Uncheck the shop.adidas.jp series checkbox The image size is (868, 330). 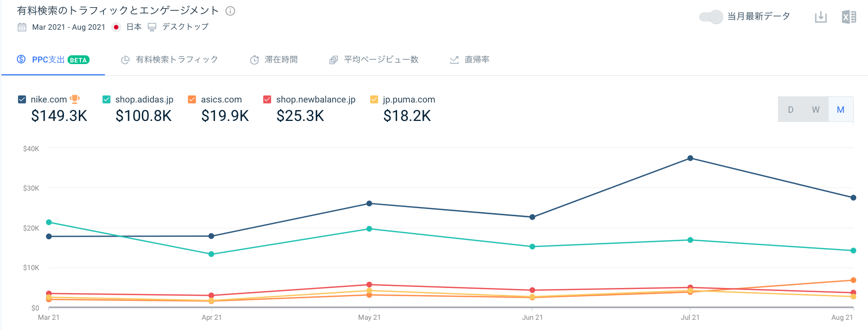point(106,99)
